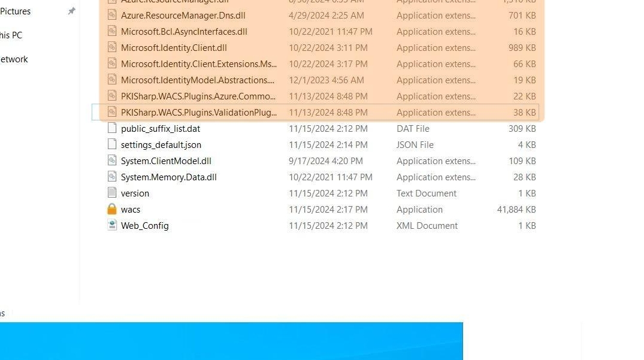Select System.ClientModel.dll file name
Screen dimensions: 644x360
point(166,161)
